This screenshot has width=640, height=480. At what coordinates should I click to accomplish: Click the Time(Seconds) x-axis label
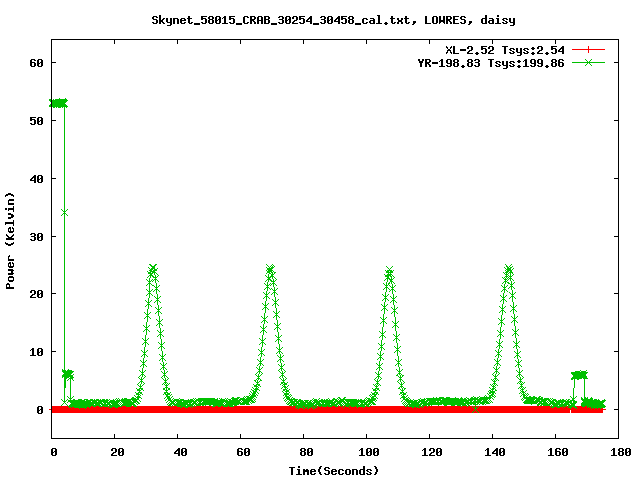pos(333,471)
